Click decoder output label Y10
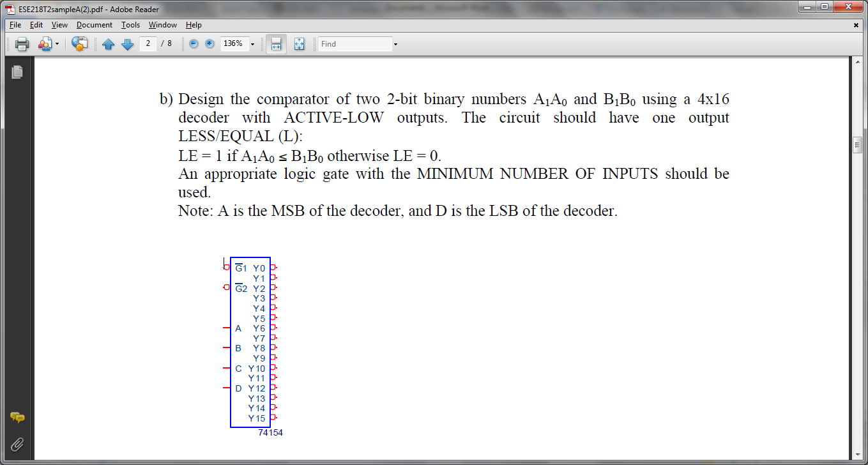Viewport: 868px width, 465px height. click(x=257, y=369)
